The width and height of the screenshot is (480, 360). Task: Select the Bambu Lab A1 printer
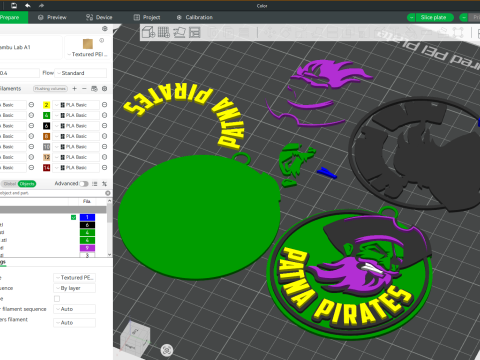[x=31, y=47]
